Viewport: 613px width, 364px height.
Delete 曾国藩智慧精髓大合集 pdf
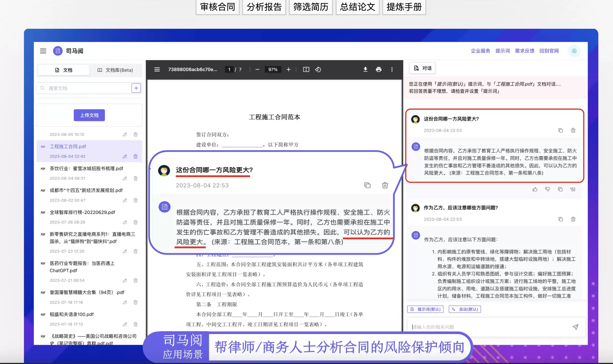[x=135, y=302]
